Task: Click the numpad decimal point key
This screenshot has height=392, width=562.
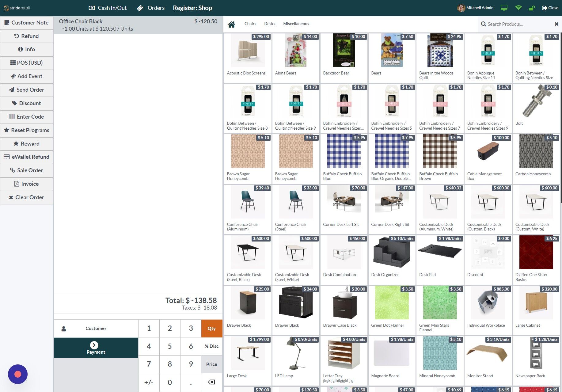Action: pos(191,382)
